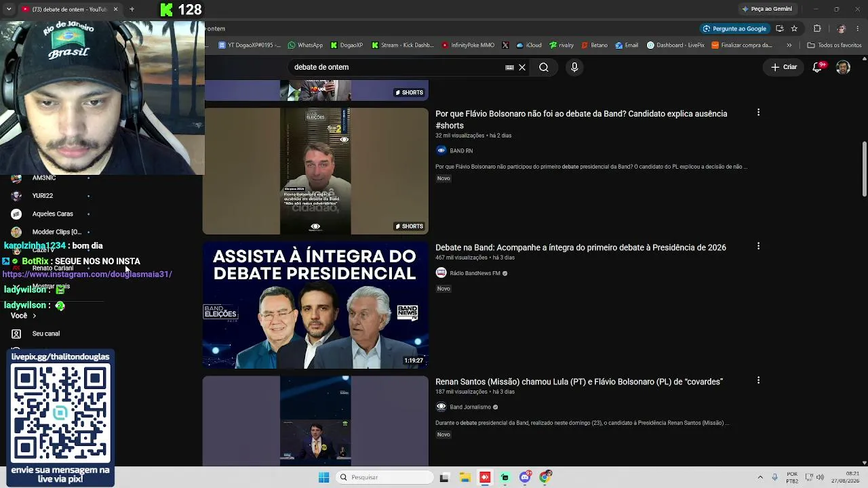Search YouTube with the magnifier icon

coord(544,67)
